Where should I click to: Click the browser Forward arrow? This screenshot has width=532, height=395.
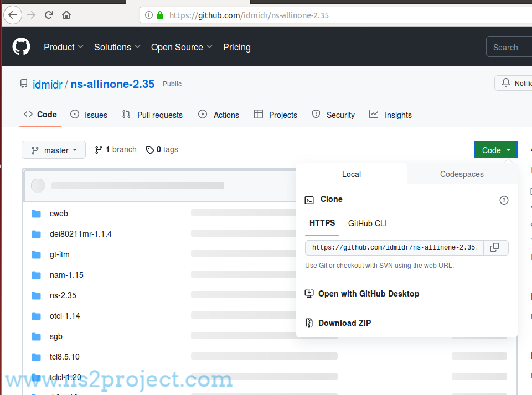(31, 15)
